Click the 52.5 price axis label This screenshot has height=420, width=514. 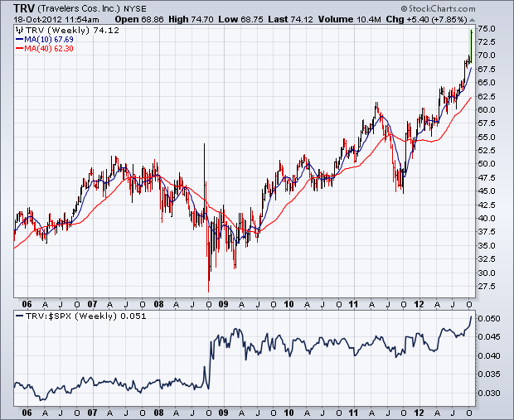pos(487,151)
